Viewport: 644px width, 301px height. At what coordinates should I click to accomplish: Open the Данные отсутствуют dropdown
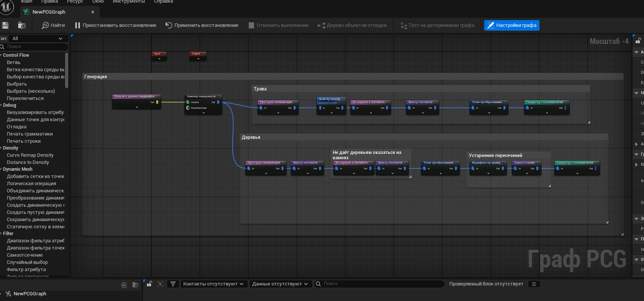(280, 284)
